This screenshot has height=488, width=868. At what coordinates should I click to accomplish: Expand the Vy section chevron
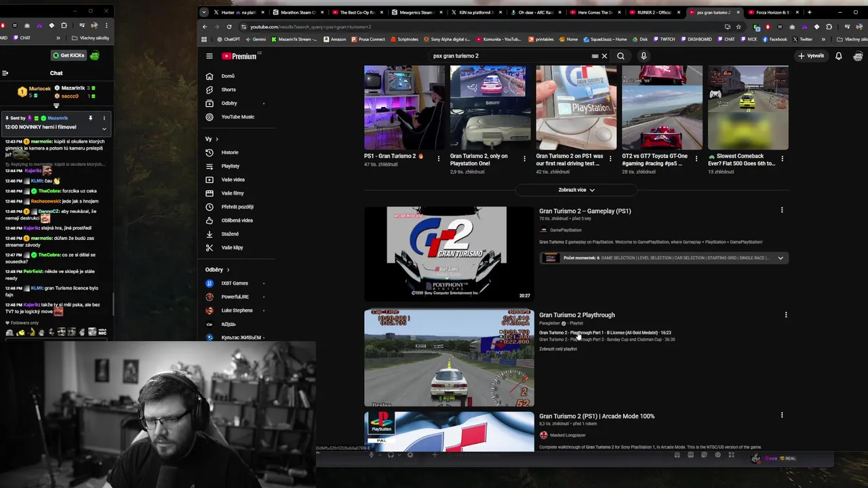(216, 139)
